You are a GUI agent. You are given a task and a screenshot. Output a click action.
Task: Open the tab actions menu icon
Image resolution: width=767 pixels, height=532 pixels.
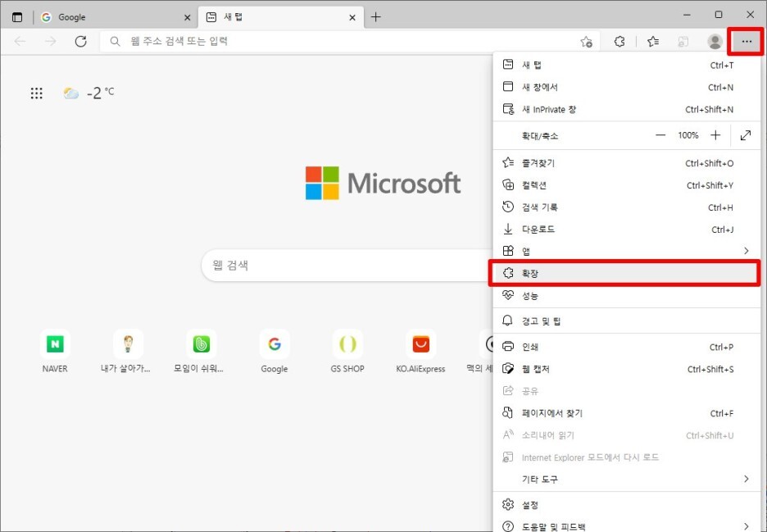click(x=17, y=17)
